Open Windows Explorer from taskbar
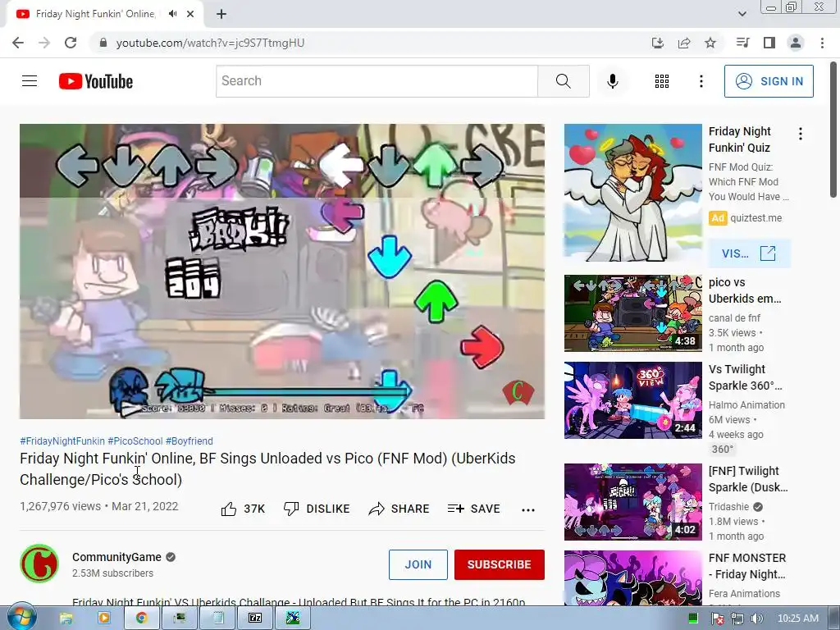 tap(66, 619)
